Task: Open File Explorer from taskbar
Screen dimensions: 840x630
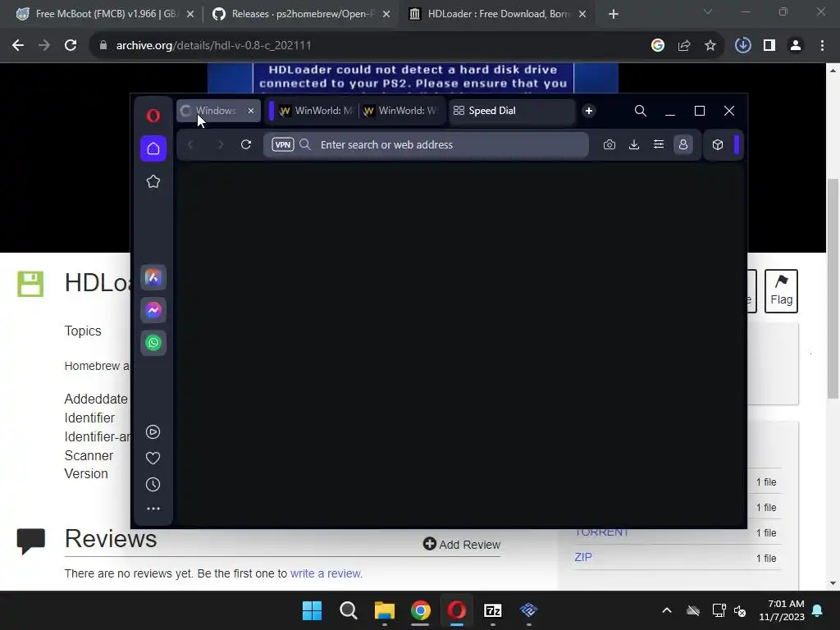Action: click(385, 610)
